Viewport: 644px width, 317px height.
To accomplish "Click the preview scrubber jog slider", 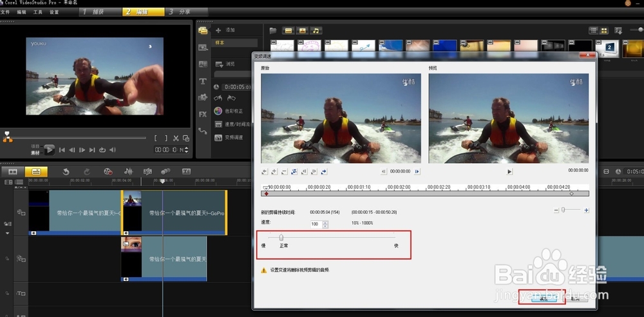I will tap(6, 135).
